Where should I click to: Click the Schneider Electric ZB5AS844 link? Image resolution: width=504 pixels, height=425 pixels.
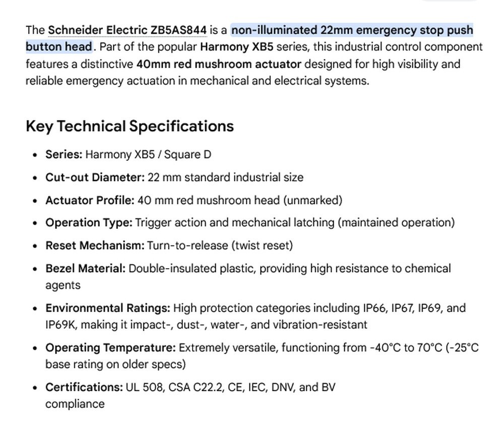[x=128, y=30]
